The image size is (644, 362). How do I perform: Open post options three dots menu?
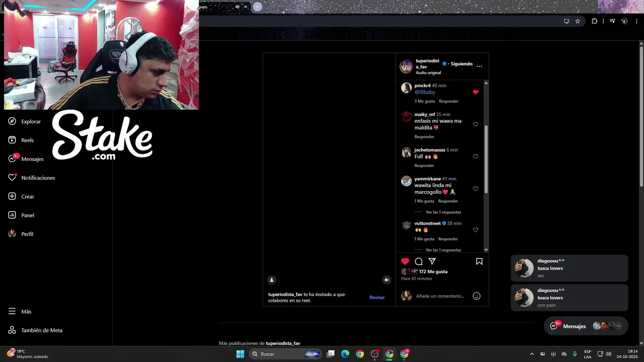(479, 66)
